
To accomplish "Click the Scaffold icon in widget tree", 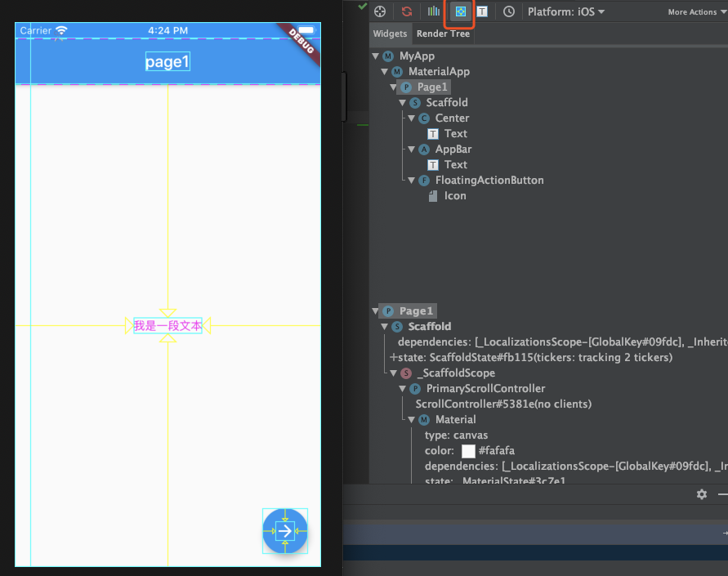I will point(415,103).
